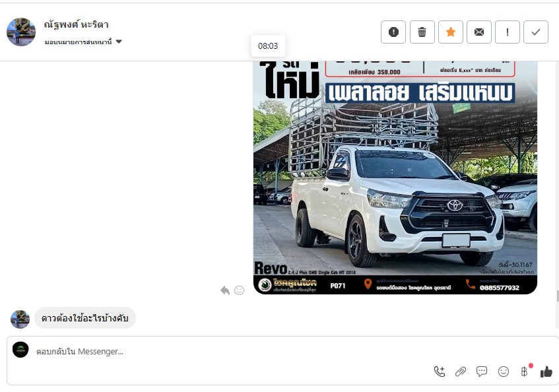React to image message with emoji icon
The width and height of the screenshot is (559, 392).
tap(239, 290)
